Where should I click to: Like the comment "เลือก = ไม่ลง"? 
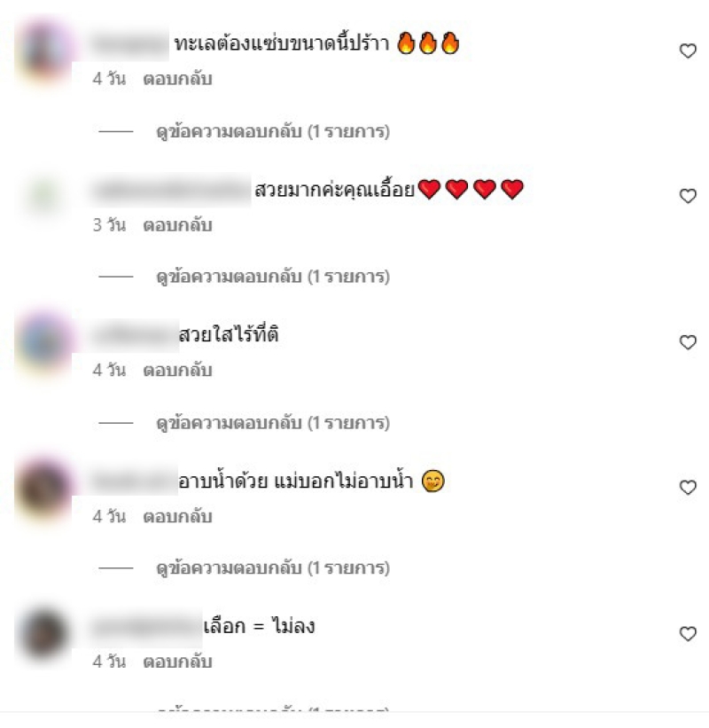coord(688,634)
